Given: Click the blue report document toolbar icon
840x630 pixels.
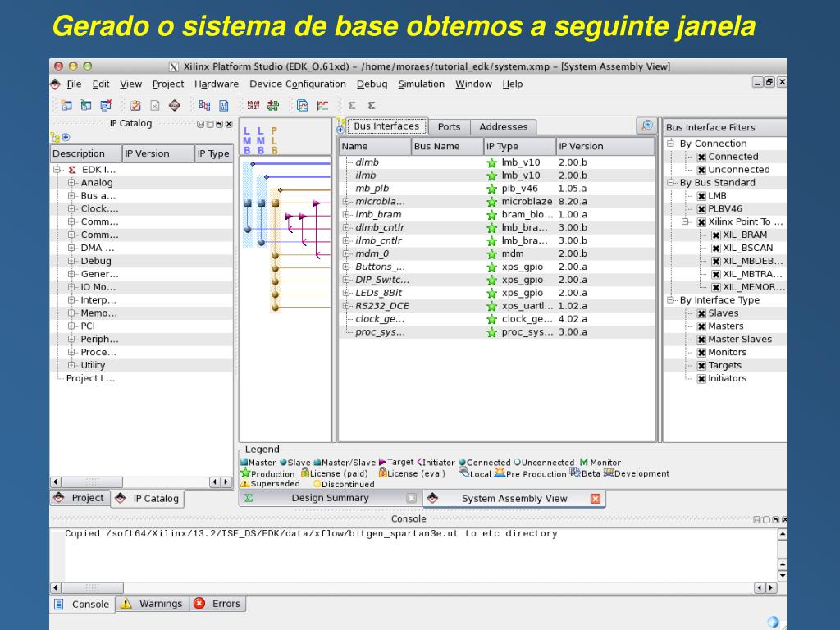Looking at the screenshot, I should (x=223, y=106).
